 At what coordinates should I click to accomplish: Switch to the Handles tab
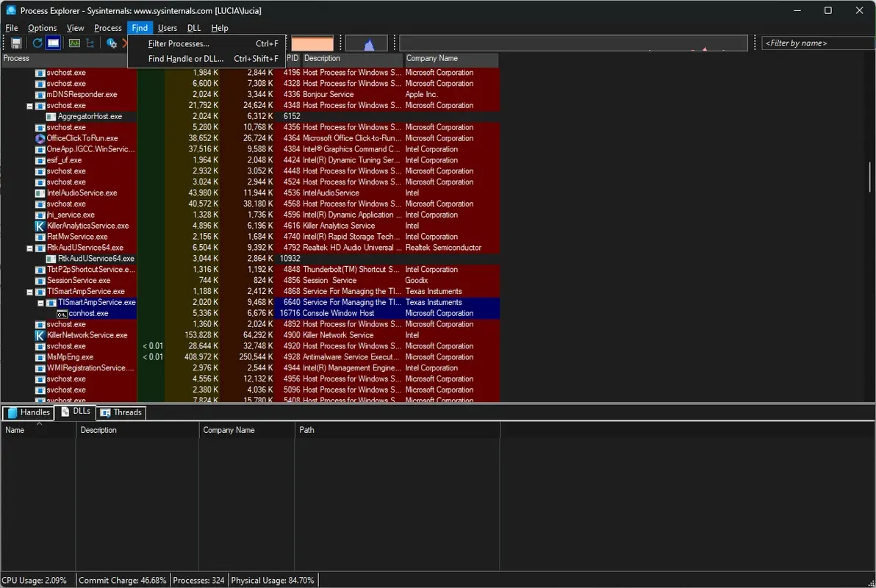tap(29, 412)
